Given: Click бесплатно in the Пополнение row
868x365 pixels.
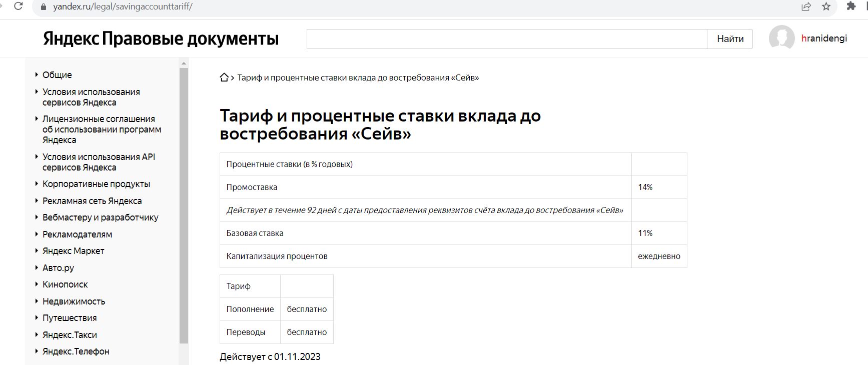Looking at the screenshot, I should (x=307, y=309).
